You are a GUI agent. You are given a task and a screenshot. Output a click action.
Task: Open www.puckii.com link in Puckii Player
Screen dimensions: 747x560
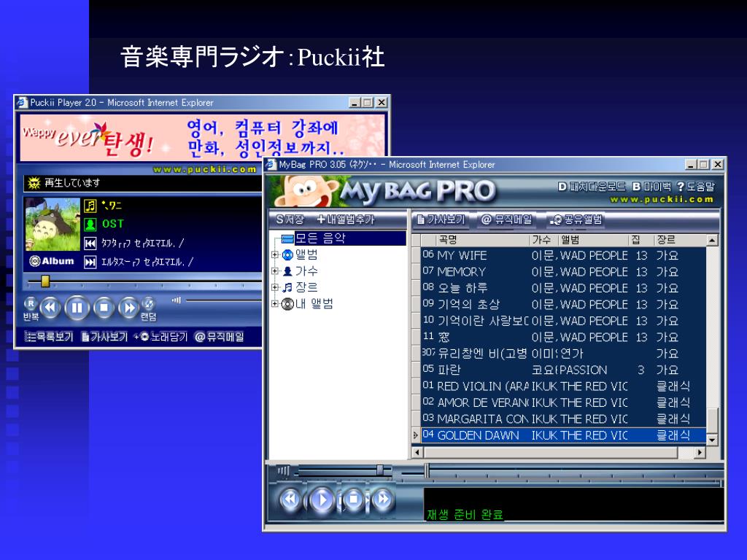pyautogui.click(x=205, y=169)
